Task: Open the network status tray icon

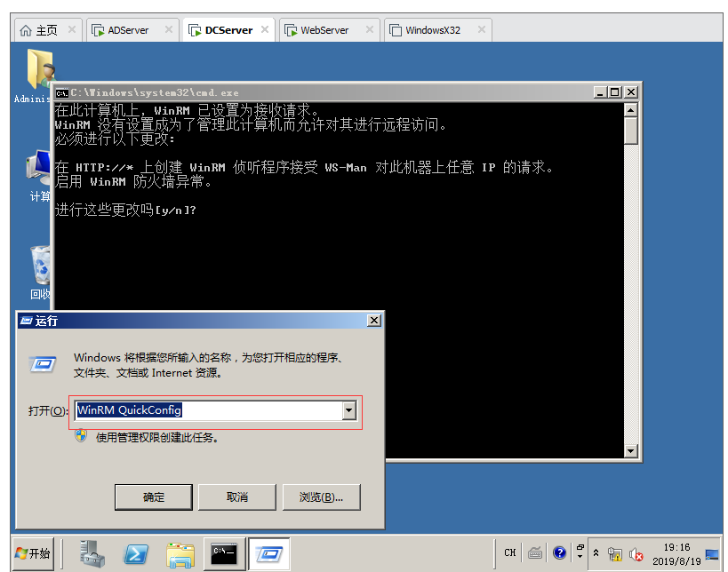Action: (x=615, y=554)
